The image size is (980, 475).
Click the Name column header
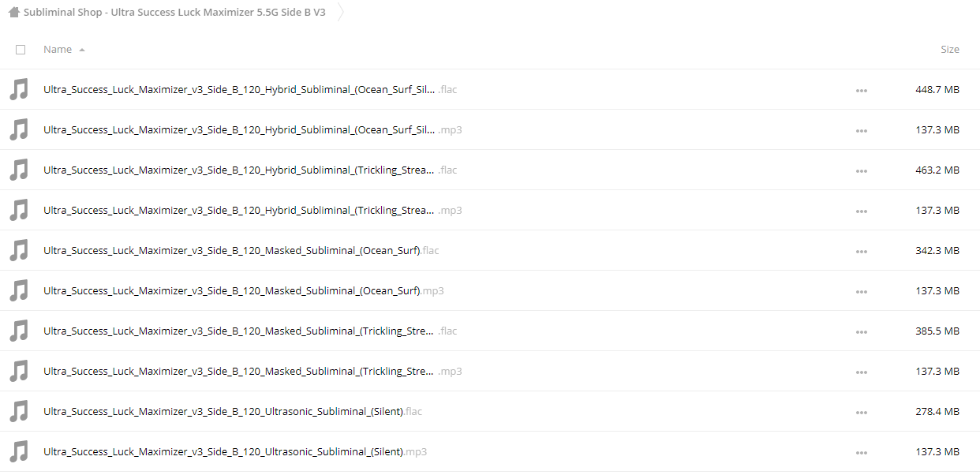[58, 49]
